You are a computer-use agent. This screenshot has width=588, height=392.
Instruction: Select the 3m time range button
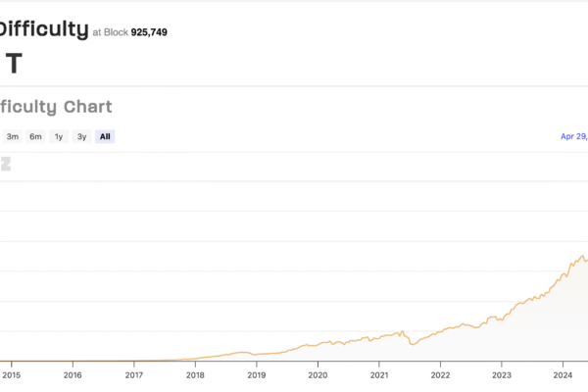(13, 137)
